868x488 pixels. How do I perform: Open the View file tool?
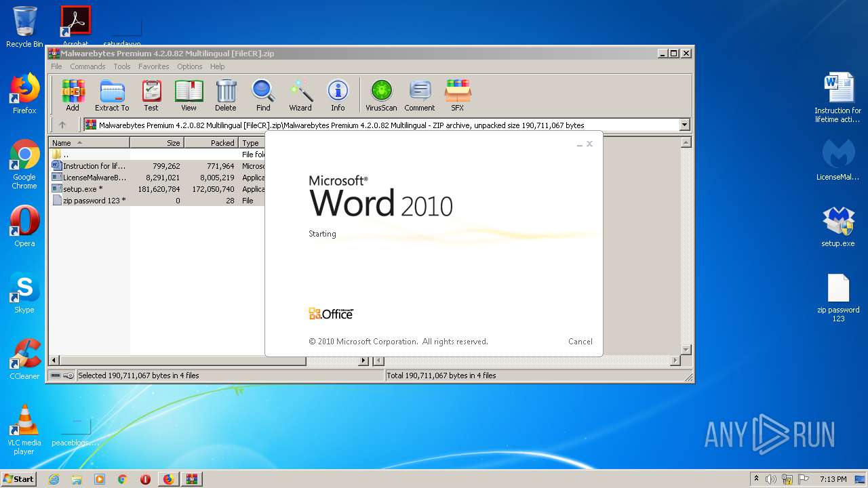189,95
